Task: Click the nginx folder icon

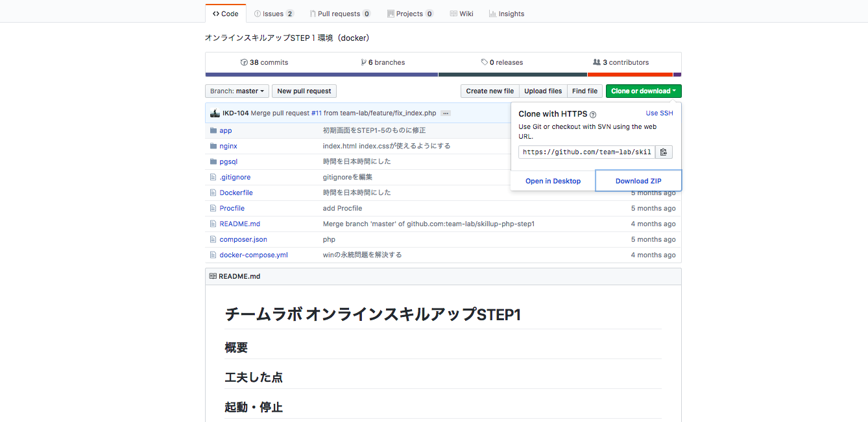Action: click(213, 146)
